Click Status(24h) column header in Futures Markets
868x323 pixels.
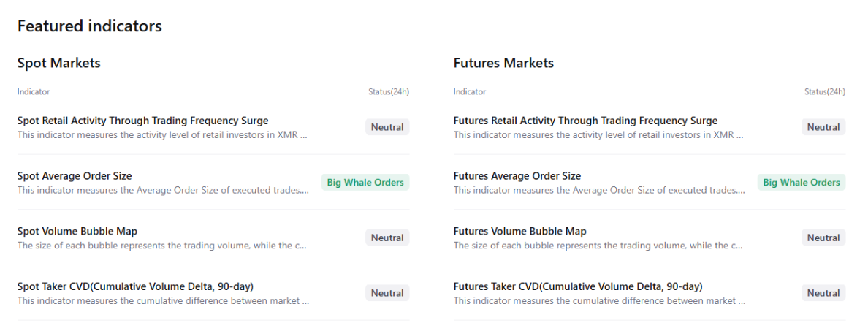click(825, 92)
